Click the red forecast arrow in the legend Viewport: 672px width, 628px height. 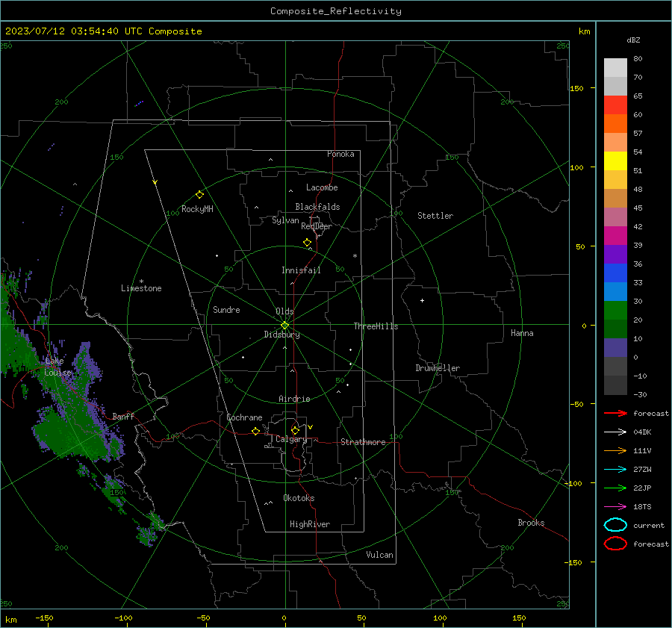615,413
